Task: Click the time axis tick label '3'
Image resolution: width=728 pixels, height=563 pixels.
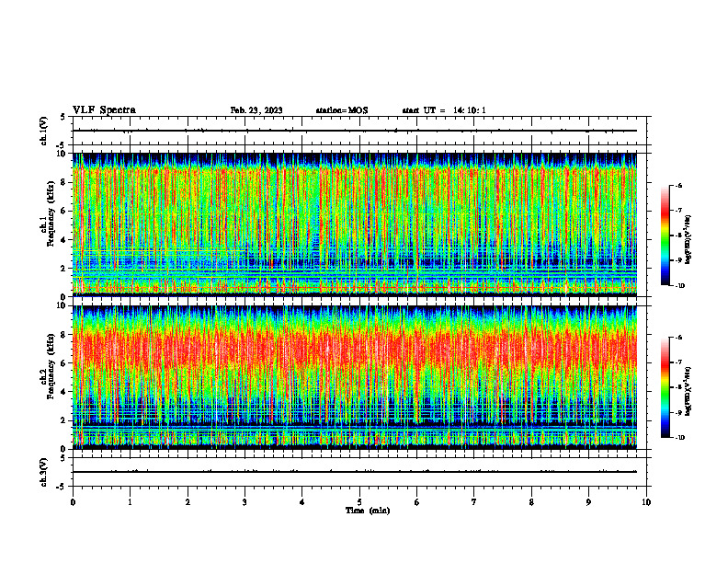Action: [x=245, y=502]
